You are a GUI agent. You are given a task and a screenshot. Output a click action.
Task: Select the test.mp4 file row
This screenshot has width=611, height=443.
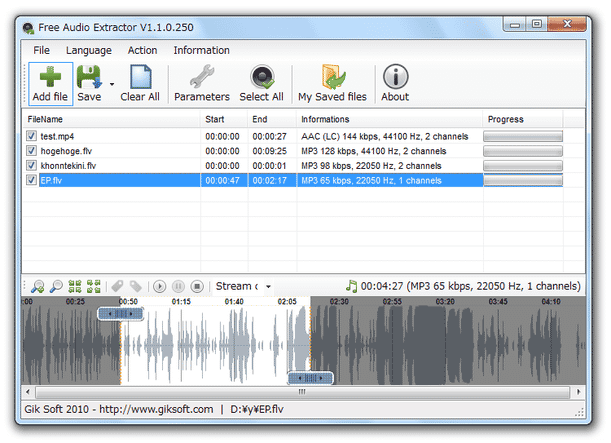click(x=292, y=136)
